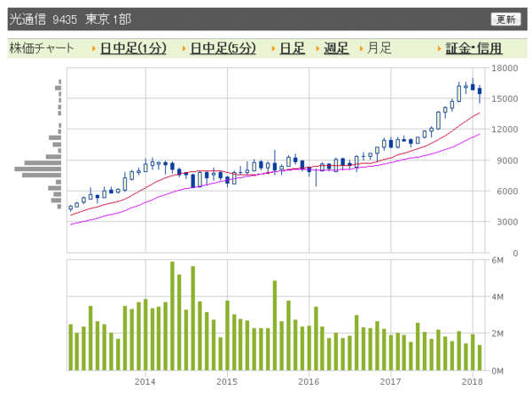The height and width of the screenshot is (400, 532).
Task: Click the 6M volume axis label
Action: (x=497, y=260)
